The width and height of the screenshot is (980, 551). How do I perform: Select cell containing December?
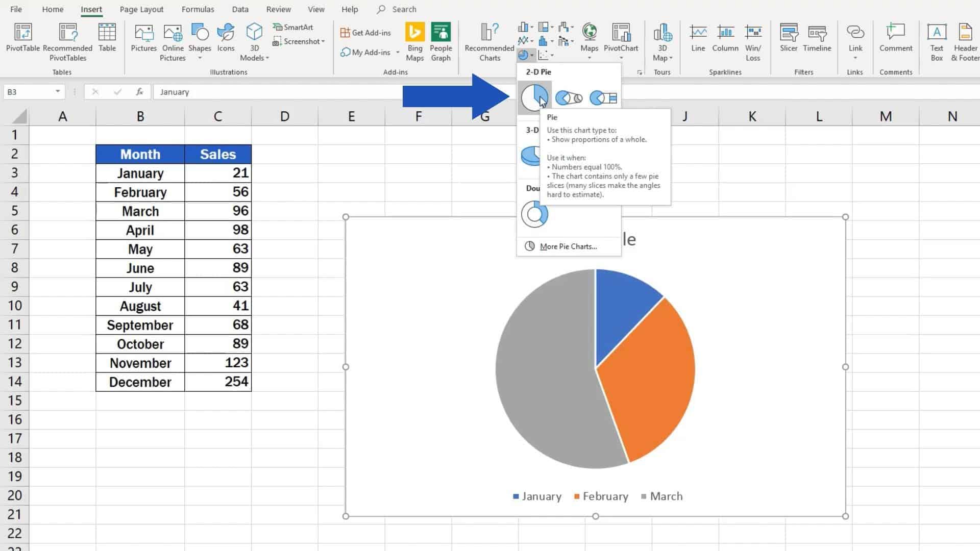(140, 382)
